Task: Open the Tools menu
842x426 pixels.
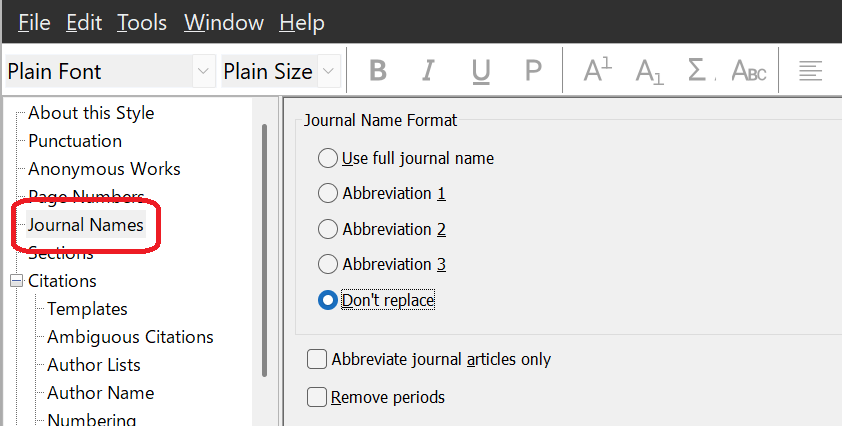Action: click(x=142, y=23)
